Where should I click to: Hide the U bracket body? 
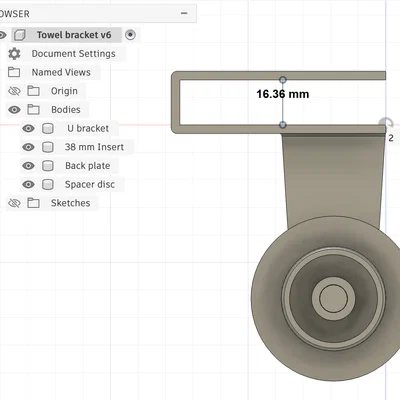28,128
